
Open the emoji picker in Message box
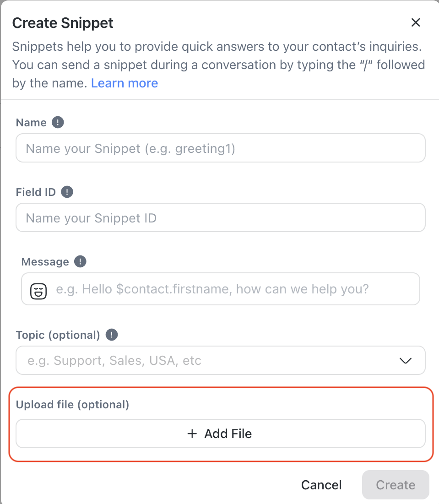pos(38,290)
